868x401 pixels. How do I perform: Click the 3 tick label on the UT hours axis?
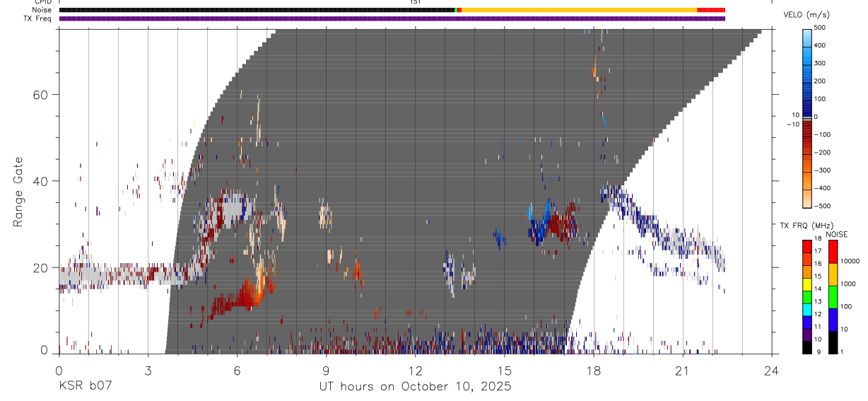[x=148, y=371]
